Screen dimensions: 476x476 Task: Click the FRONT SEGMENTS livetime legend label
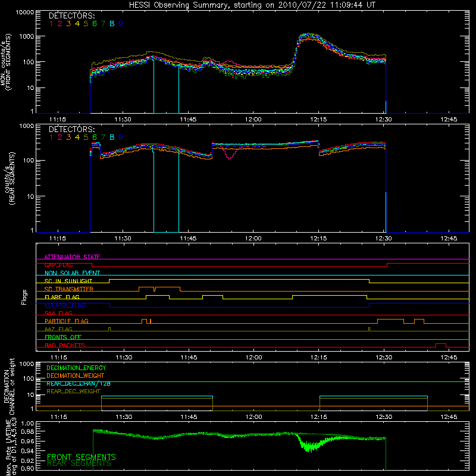click(82, 457)
